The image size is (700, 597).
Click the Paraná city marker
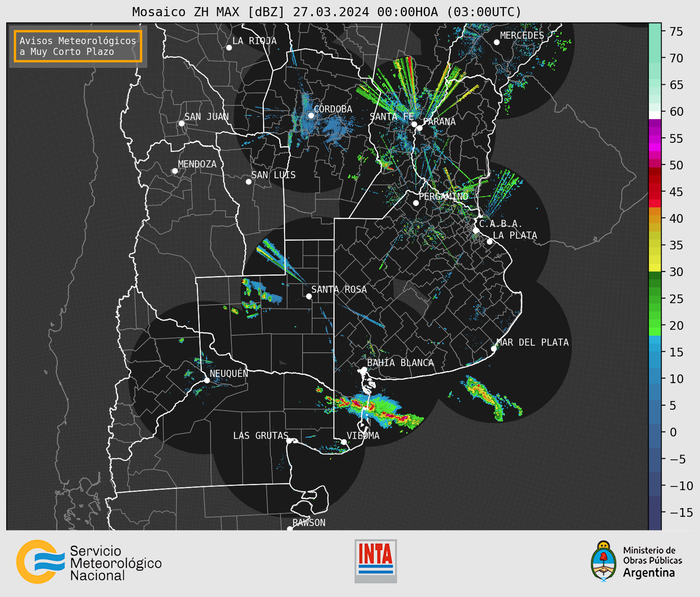(x=420, y=128)
